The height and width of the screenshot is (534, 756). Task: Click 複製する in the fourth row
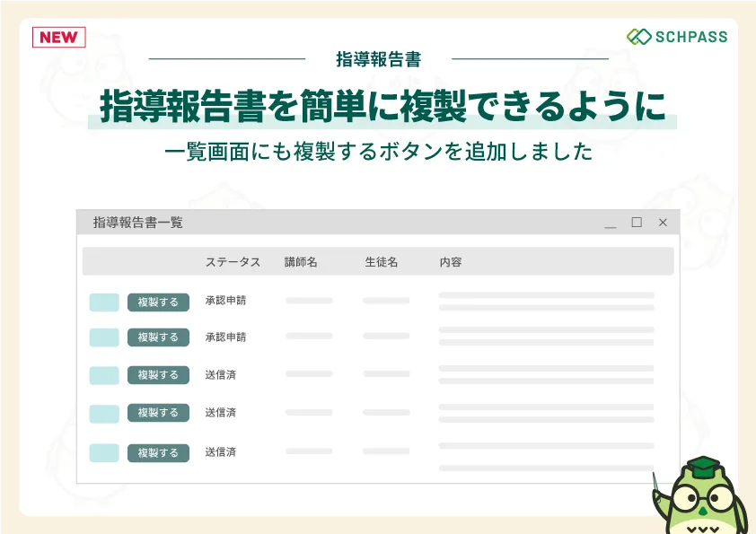(x=158, y=413)
